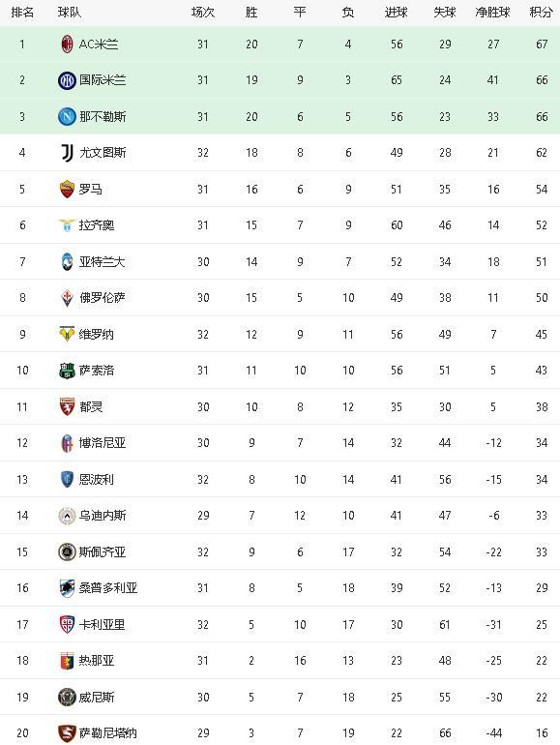Click the 排名 column header

tap(22, 13)
